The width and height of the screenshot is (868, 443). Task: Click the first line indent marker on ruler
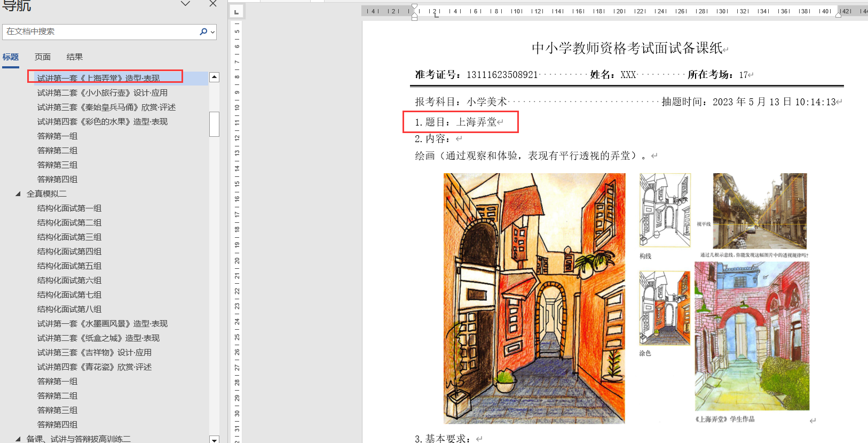point(415,7)
